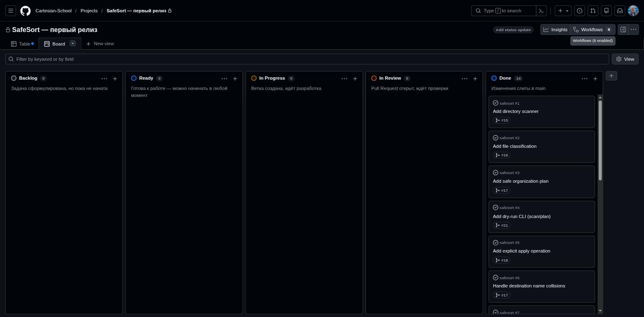Screen dimensions: 644x317
Task: Open linked pull request #21
Action: [501, 225]
